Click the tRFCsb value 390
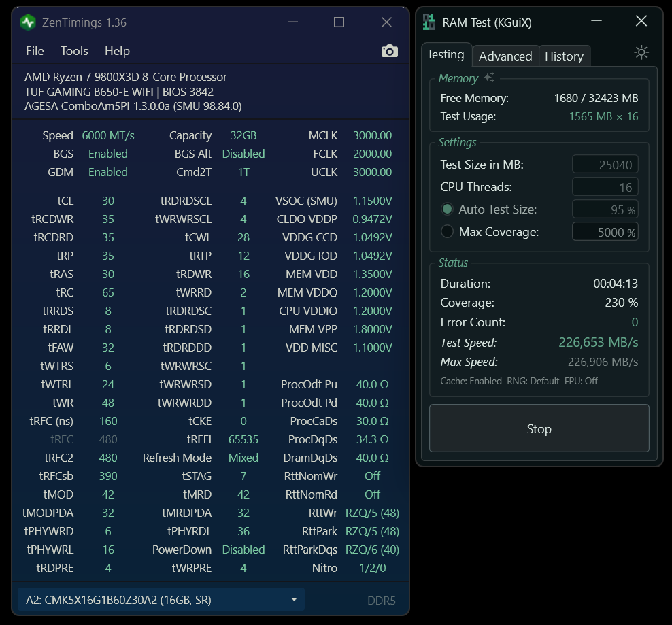The width and height of the screenshot is (672, 625). [108, 476]
